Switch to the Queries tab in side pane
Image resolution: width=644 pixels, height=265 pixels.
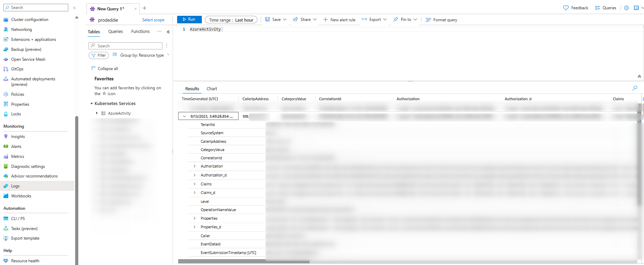point(115,32)
